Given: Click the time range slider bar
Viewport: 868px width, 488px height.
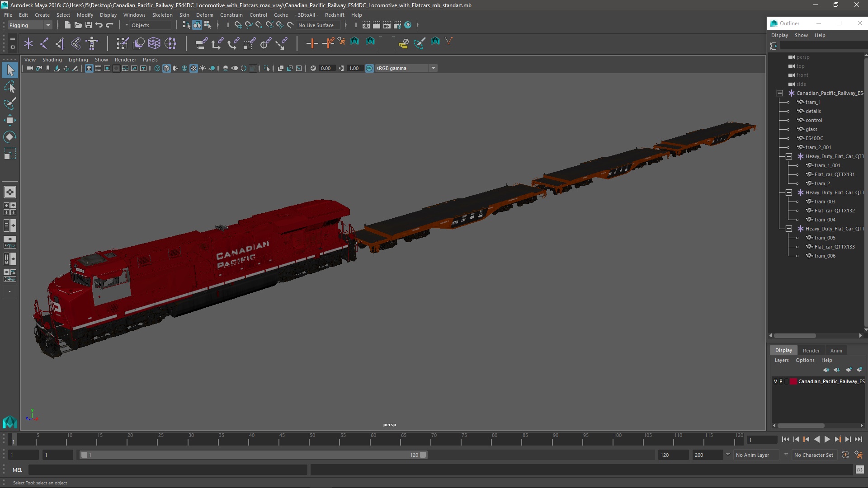Looking at the screenshot, I should point(253,455).
